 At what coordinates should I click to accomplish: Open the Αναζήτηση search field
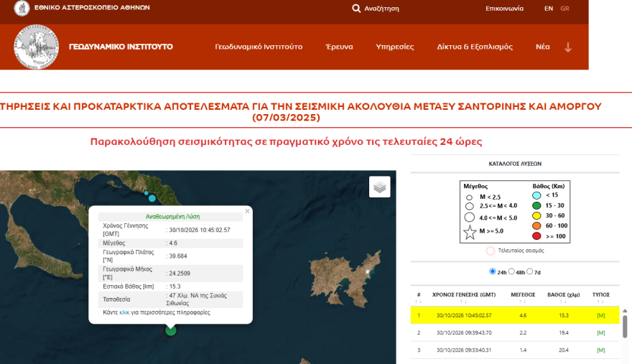point(381,9)
